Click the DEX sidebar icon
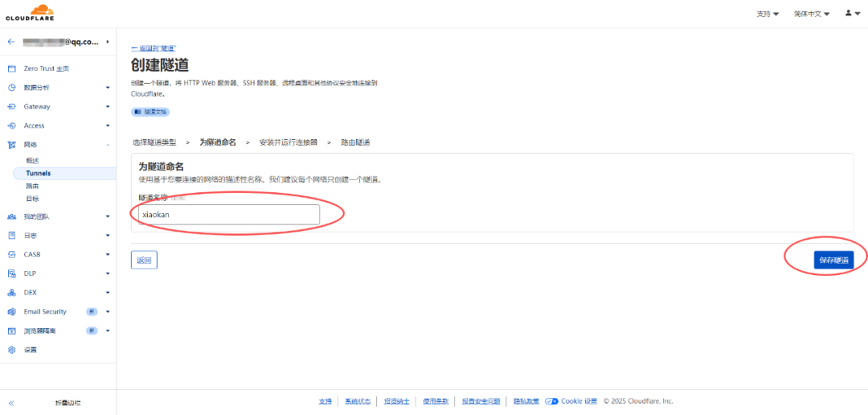 pos(11,293)
